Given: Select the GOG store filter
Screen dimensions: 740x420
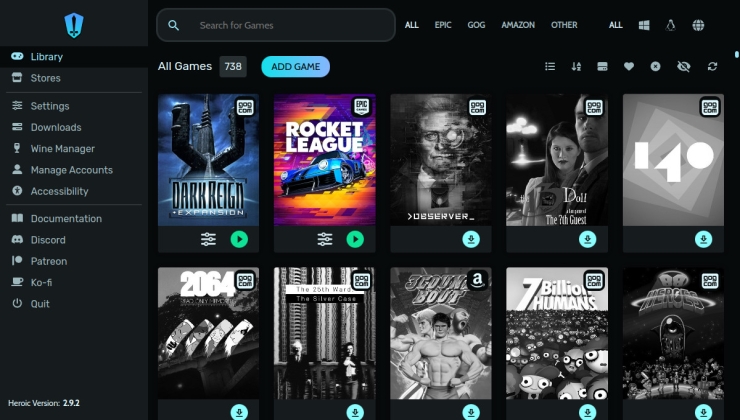Looking at the screenshot, I should coord(476,25).
